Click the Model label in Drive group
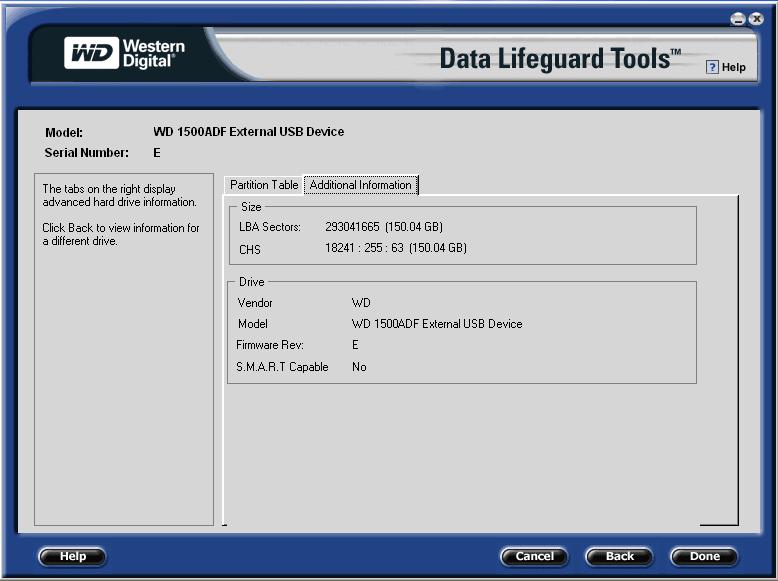The width and height of the screenshot is (778, 581). click(x=253, y=324)
